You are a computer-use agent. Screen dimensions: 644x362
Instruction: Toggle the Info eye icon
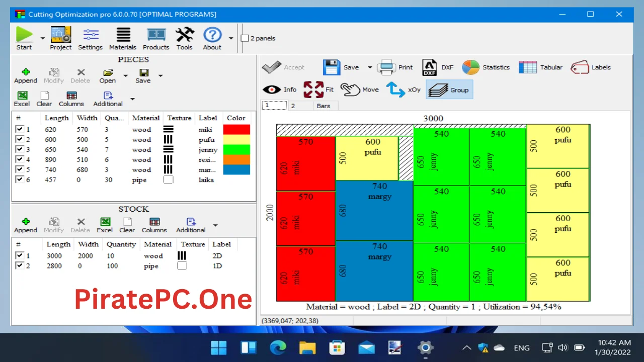point(280,89)
